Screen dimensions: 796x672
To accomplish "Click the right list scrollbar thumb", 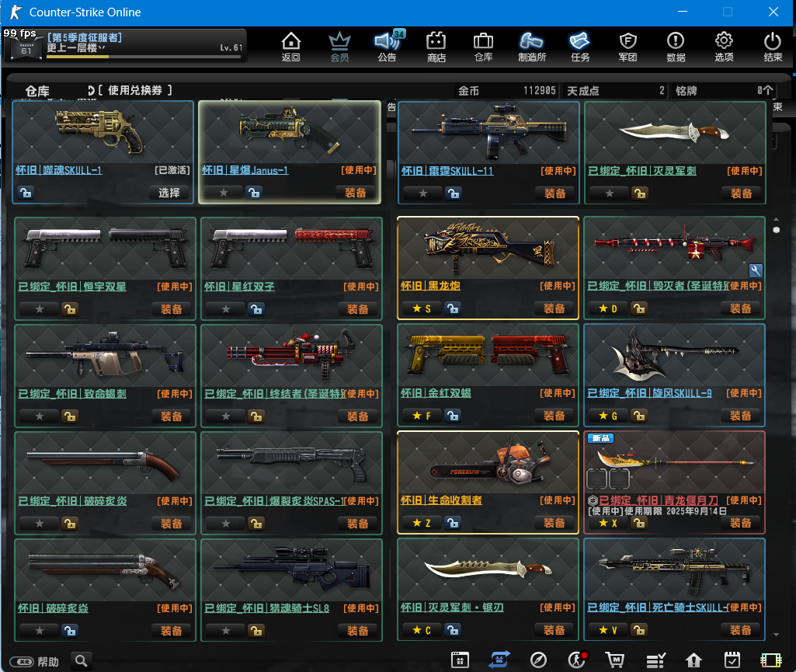I will click(776, 230).
